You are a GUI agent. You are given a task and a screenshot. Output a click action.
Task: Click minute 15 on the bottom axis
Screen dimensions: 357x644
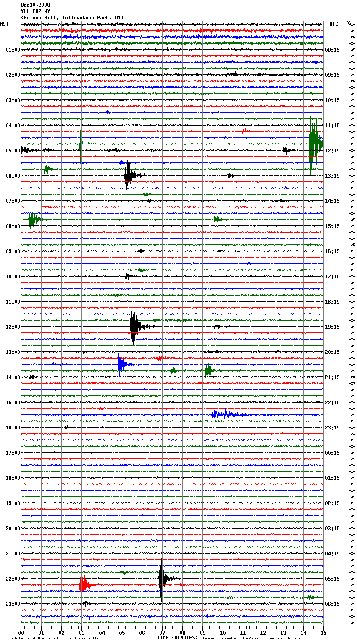coord(323,633)
